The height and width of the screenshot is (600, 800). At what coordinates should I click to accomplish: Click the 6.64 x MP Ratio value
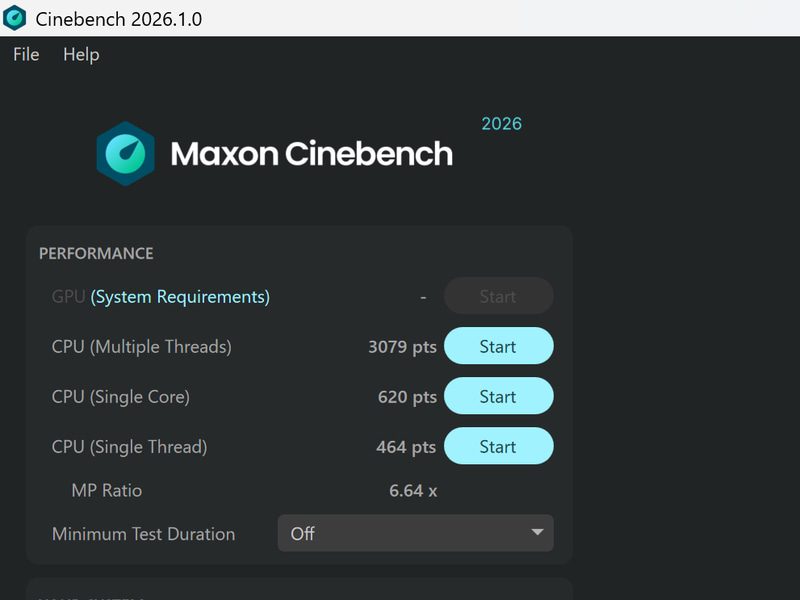413,491
